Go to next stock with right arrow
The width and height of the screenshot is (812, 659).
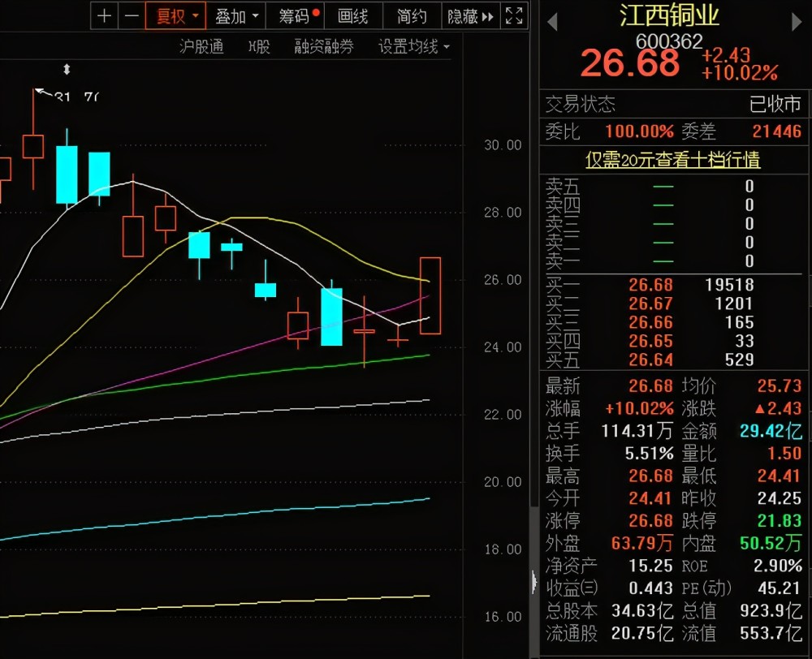click(797, 22)
